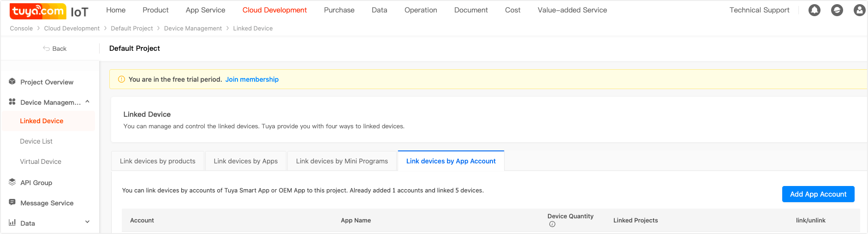Open the Home menu

(116, 10)
